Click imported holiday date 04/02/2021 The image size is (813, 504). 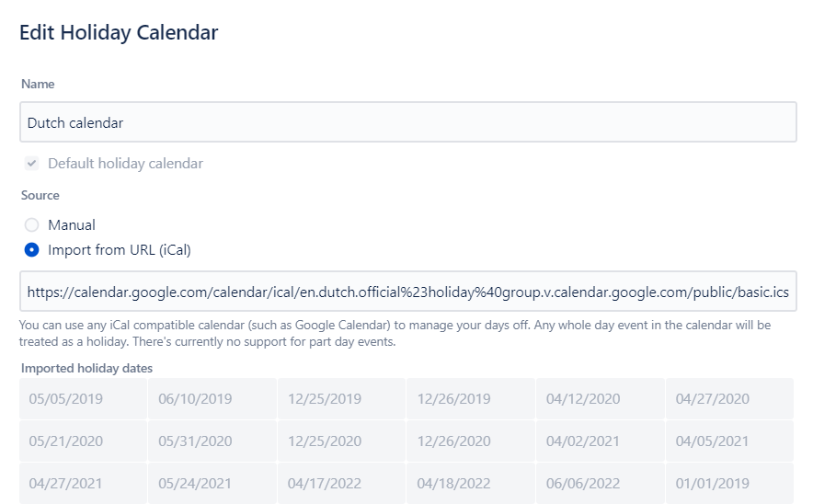point(583,441)
